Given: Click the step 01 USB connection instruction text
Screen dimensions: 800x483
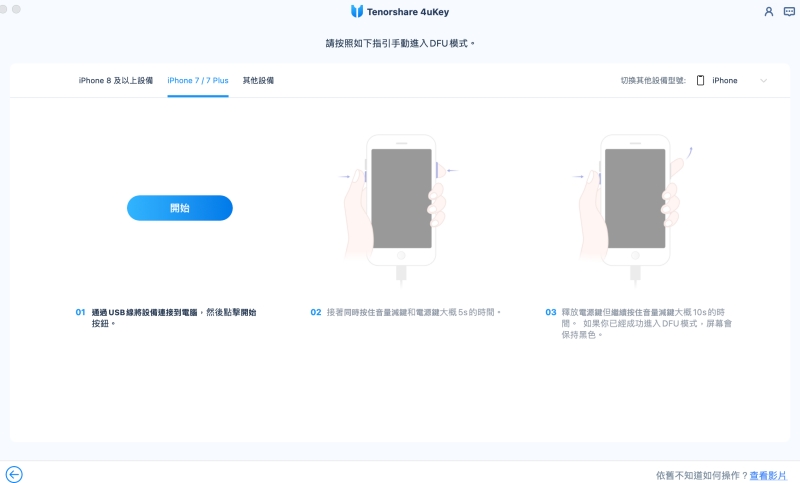Looking at the screenshot, I should 173,318.
